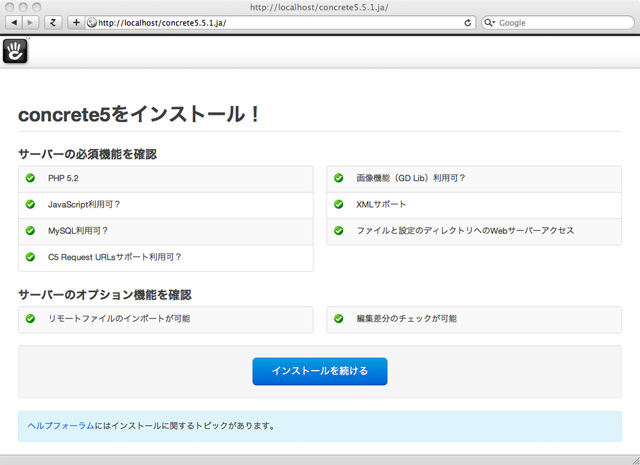
Task: Click the check icon for 画像機能 (GD Lib)
Action: [338, 178]
